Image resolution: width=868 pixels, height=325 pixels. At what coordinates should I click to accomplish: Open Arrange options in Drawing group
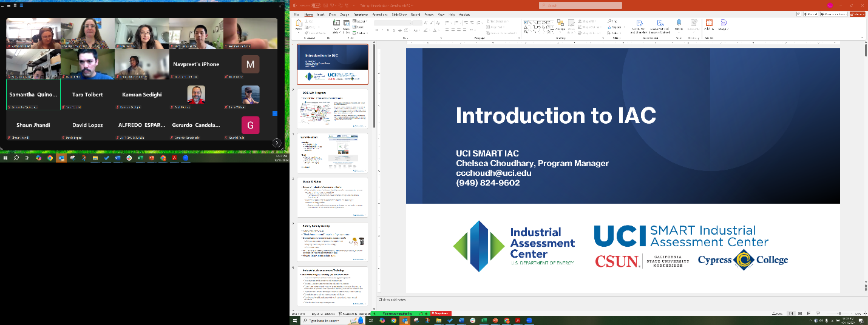(x=560, y=25)
